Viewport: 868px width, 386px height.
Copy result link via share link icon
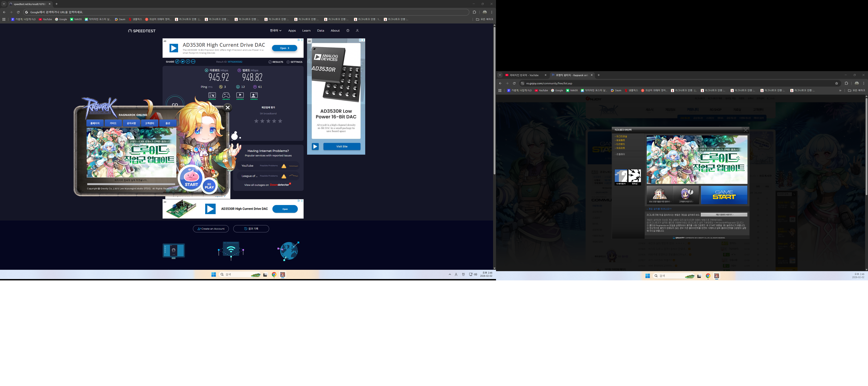(177, 62)
